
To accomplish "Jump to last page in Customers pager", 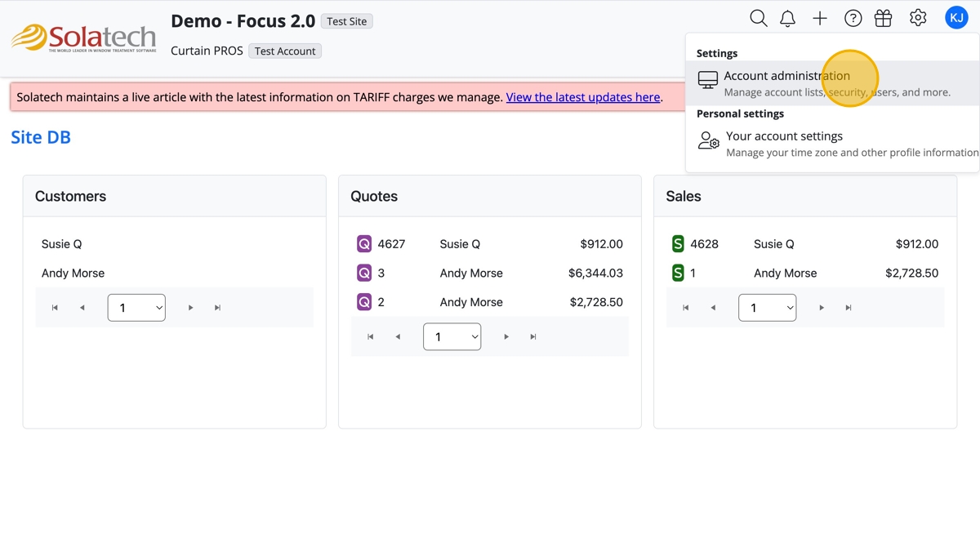I will (x=217, y=308).
